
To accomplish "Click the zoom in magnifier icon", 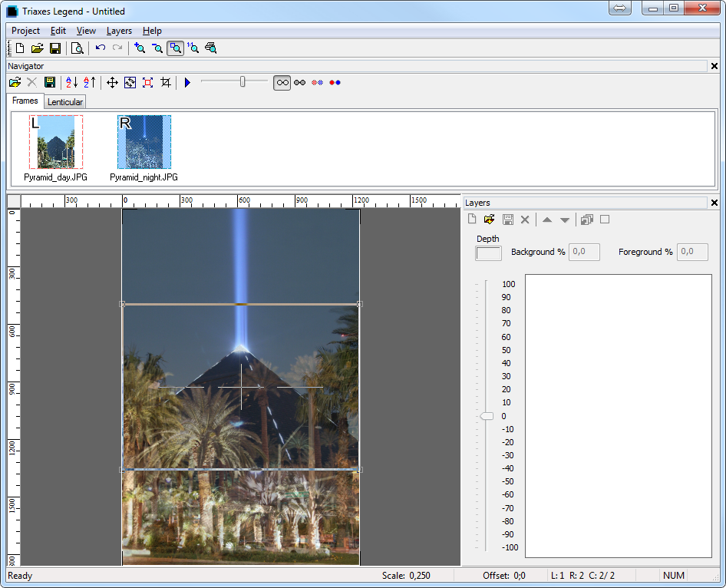I will [139, 48].
